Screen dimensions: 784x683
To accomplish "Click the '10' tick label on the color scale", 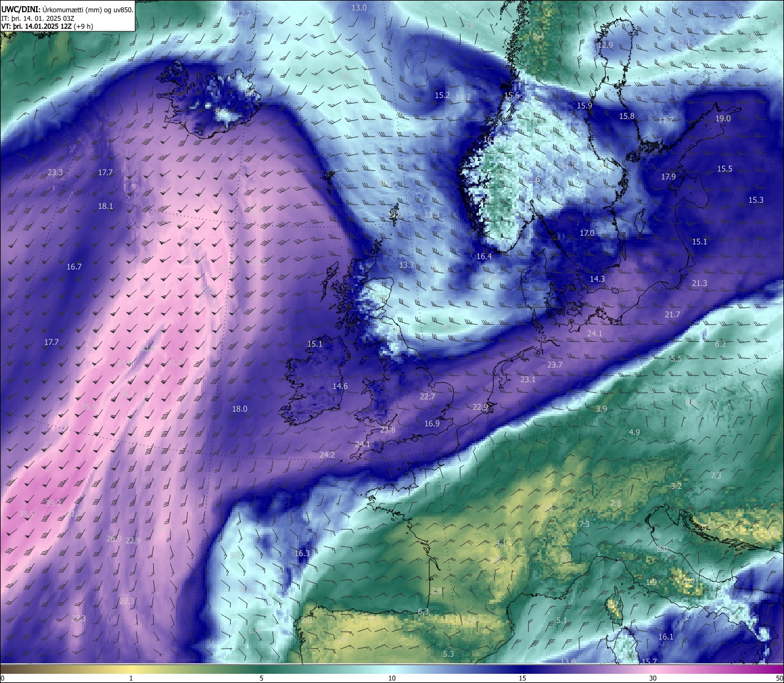I will click(x=392, y=678).
